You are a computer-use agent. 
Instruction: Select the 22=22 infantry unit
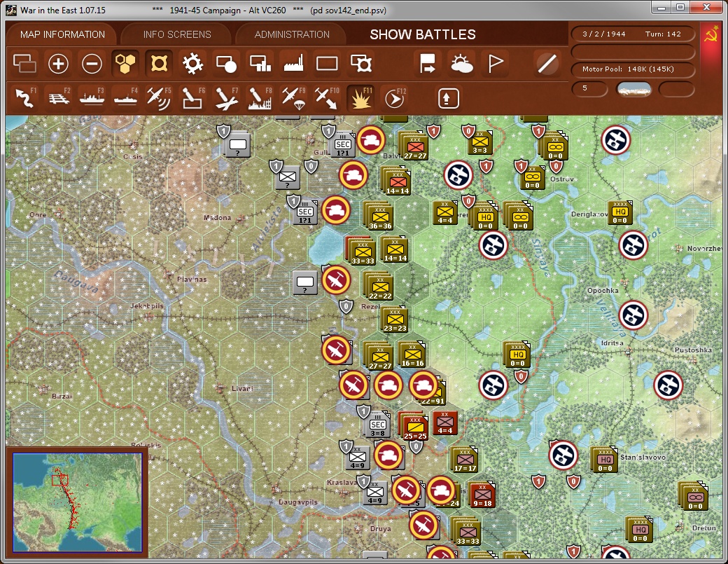[379, 287]
